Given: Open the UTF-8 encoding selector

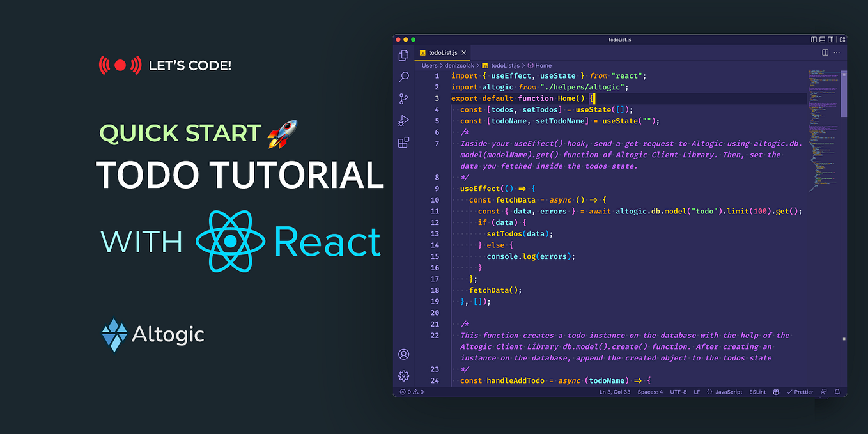Looking at the screenshot, I should 678,391.
